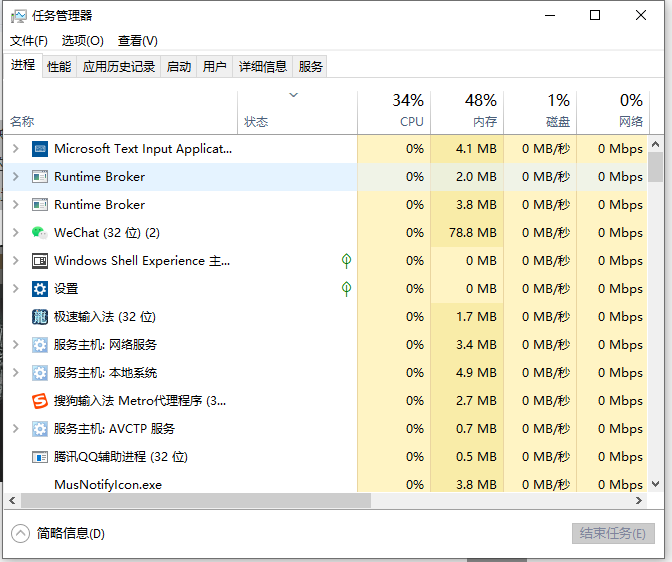Click the Windows Shell Experience host icon
The image size is (672, 562).
tap(40, 261)
